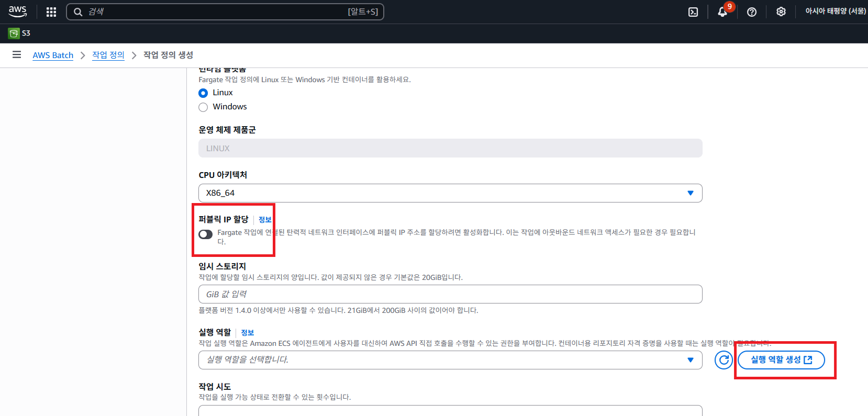
Task: Open the 아시아 태평양 (서울) region selector
Action: (835, 12)
